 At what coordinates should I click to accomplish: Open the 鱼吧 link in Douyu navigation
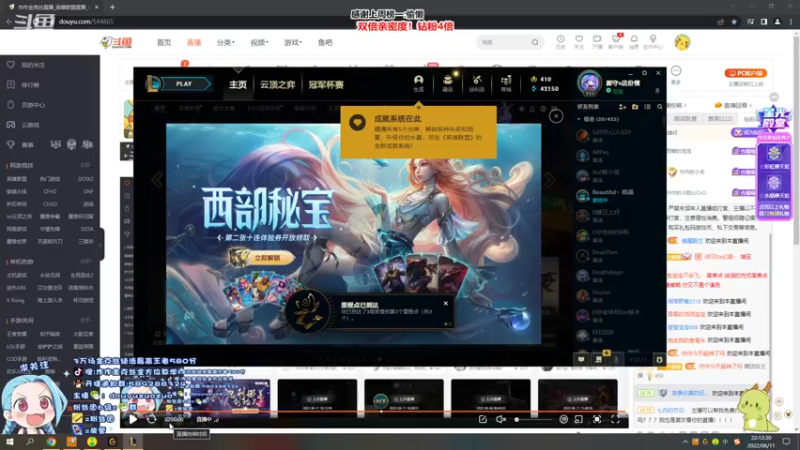click(325, 42)
